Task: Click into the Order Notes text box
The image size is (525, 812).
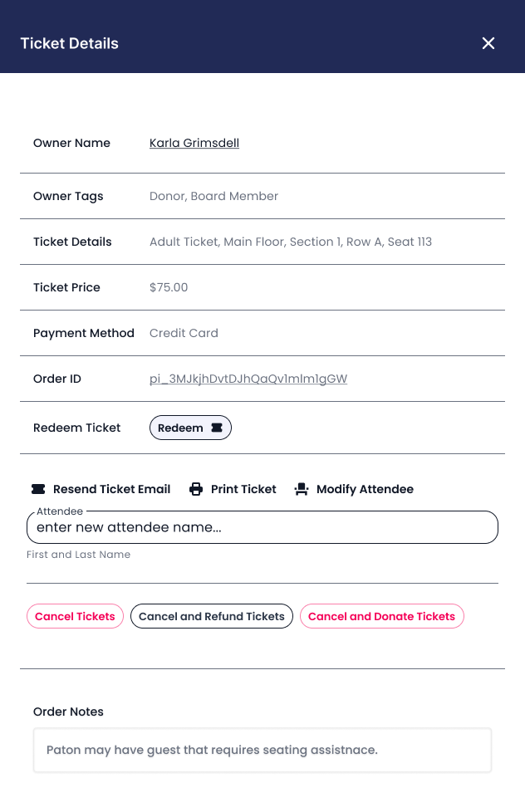Action: (x=262, y=751)
